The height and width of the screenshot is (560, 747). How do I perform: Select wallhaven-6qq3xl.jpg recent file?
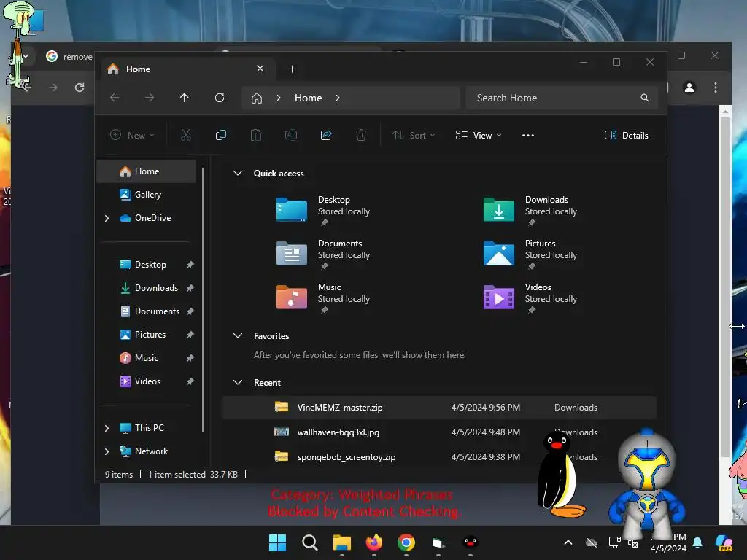tap(438, 432)
